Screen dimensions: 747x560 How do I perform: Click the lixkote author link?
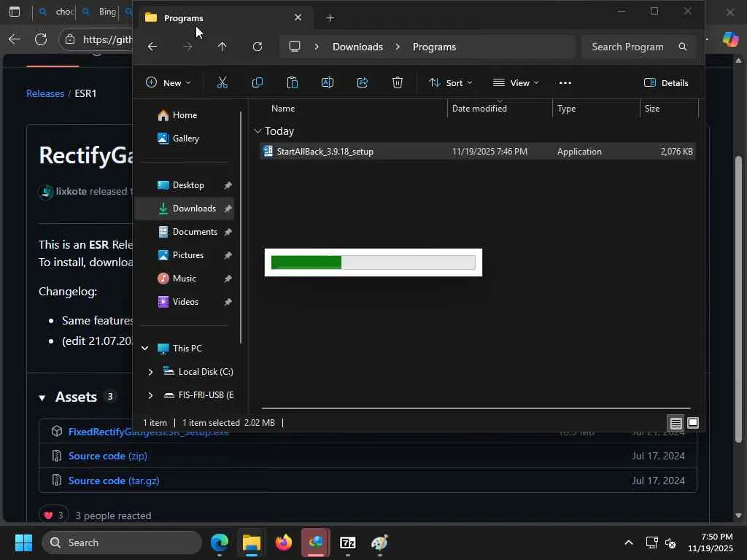tap(71, 192)
